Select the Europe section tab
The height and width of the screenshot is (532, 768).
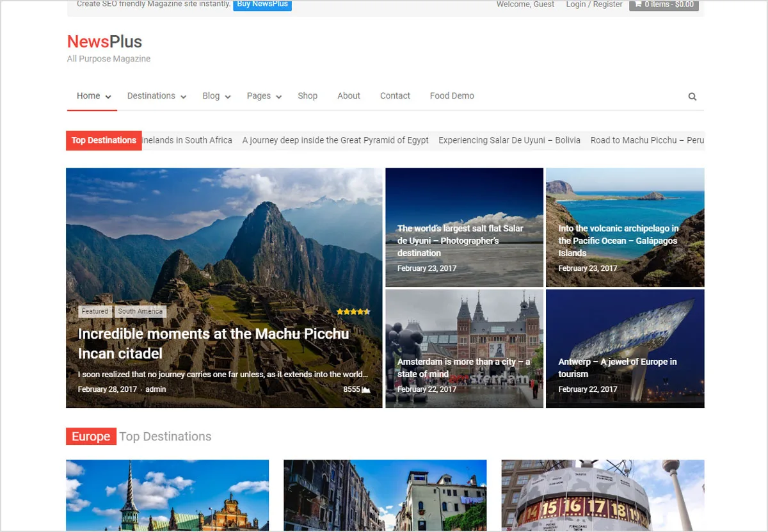pos(91,437)
